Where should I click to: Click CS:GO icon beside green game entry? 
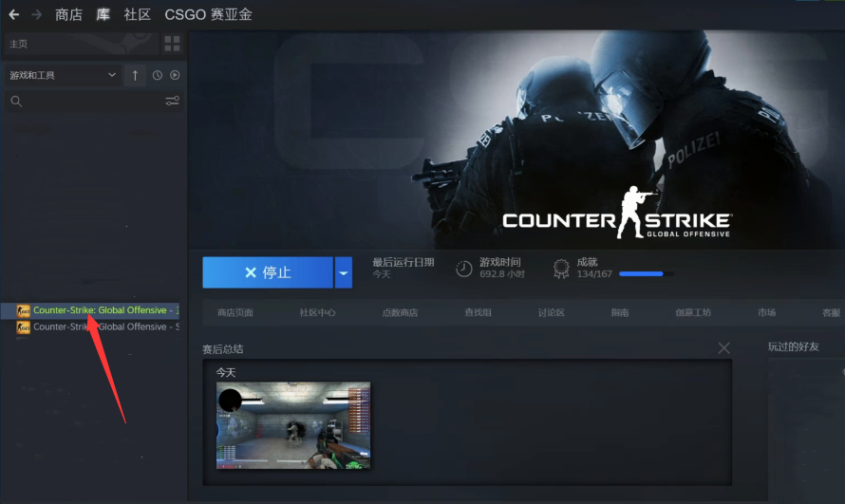(x=23, y=310)
